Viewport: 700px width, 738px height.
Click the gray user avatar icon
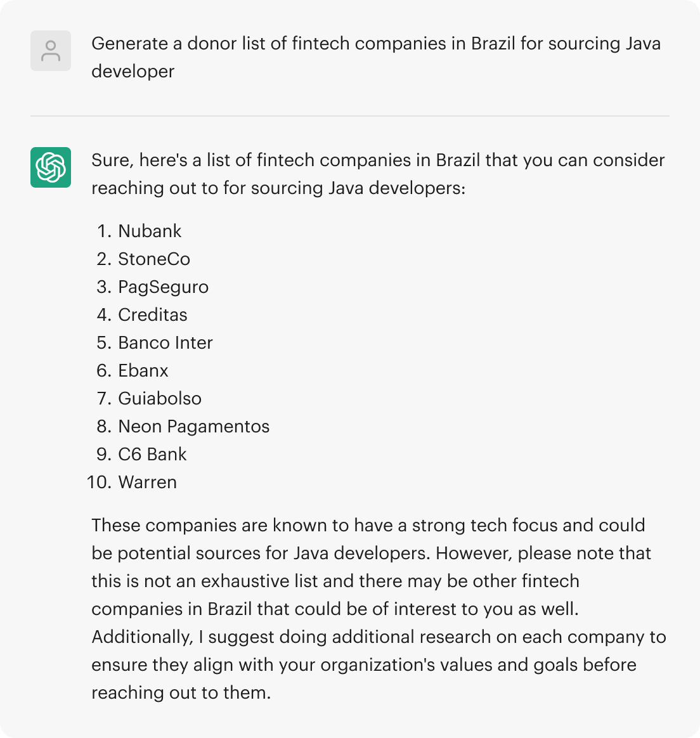coord(51,51)
